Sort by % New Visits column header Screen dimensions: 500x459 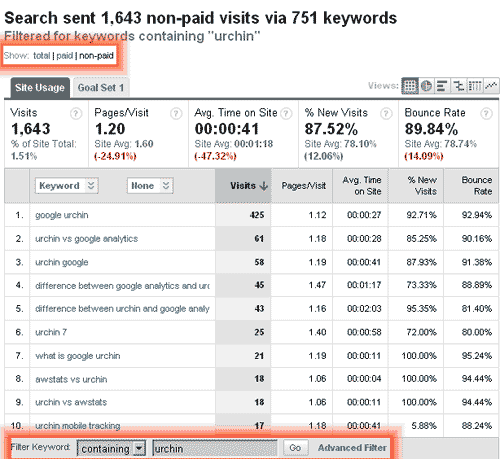pos(422,186)
